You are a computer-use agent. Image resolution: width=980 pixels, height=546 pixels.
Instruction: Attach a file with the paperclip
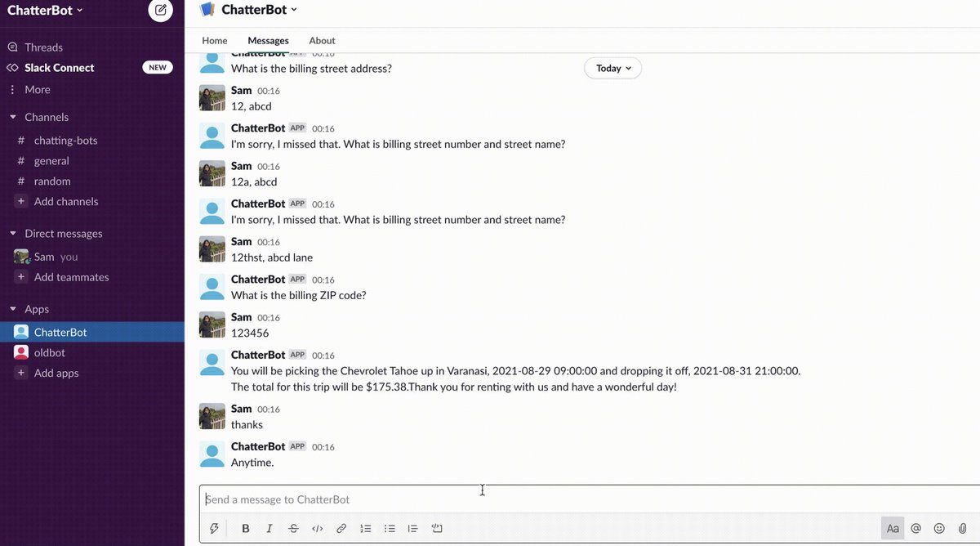point(963,529)
